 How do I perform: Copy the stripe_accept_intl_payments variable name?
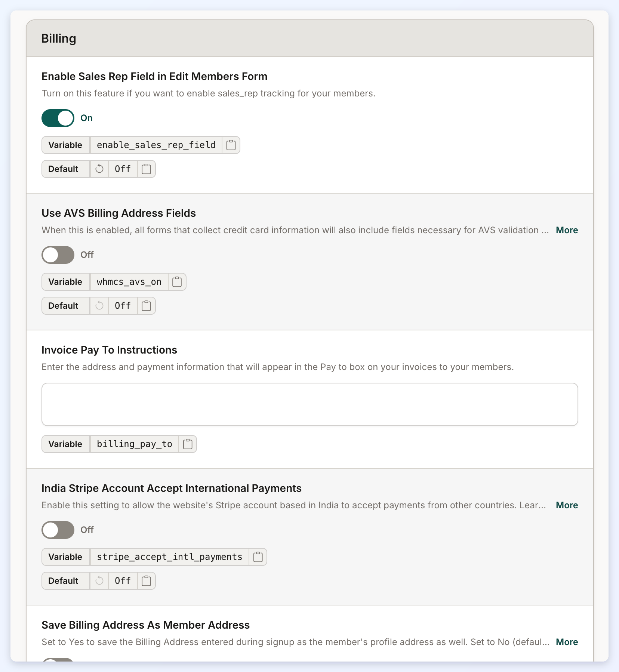point(258,557)
